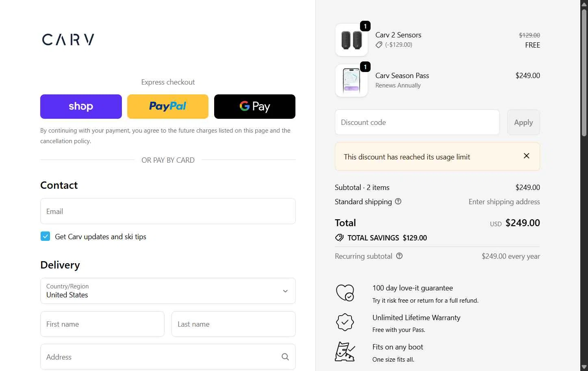Click the quantity badge on Carv 2 Sensors
Screen dimensions: 588x371
365,26
